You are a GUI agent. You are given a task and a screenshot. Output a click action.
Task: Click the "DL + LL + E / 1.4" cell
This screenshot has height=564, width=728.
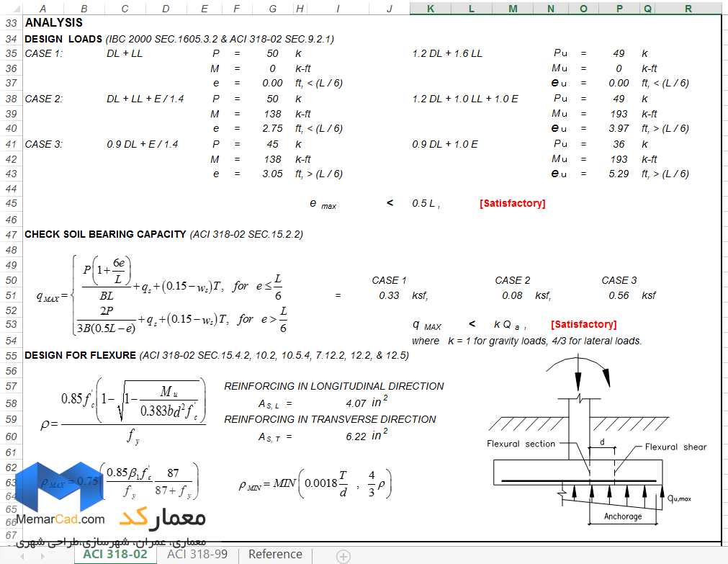pos(145,99)
